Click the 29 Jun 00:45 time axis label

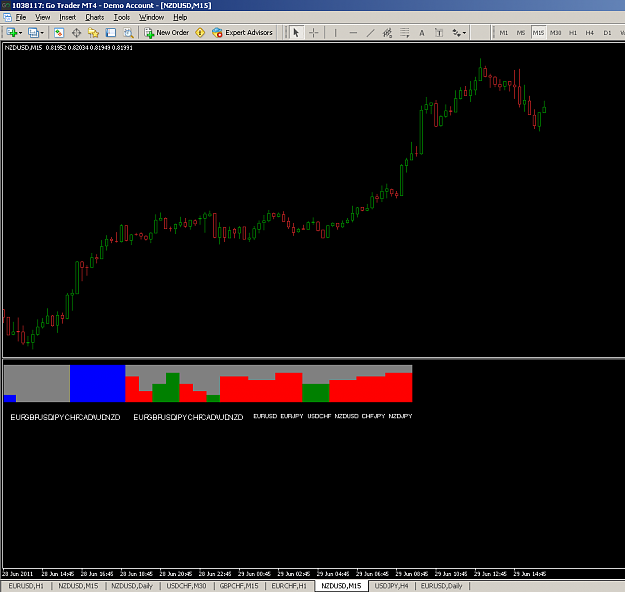pos(254,574)
